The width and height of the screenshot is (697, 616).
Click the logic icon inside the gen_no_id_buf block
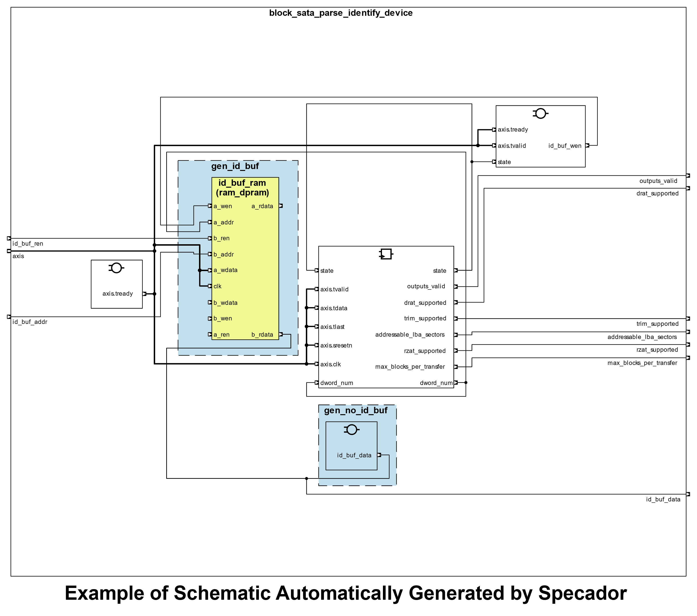coord(352,430)
